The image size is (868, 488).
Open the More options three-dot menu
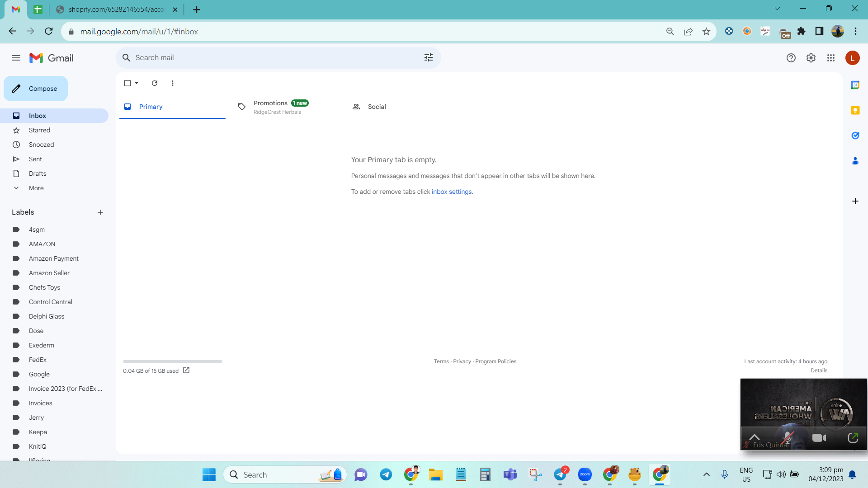click(x=173, y=83)
